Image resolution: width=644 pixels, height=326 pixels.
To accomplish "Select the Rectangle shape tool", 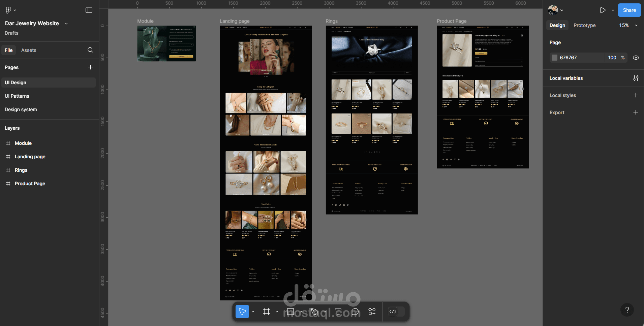I will 290,312.
